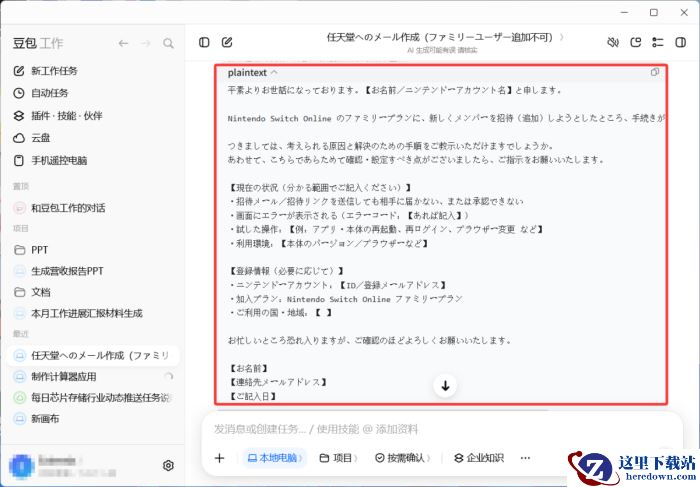
Task: Click the share window icon in header
Action: [x=635, y=42]
